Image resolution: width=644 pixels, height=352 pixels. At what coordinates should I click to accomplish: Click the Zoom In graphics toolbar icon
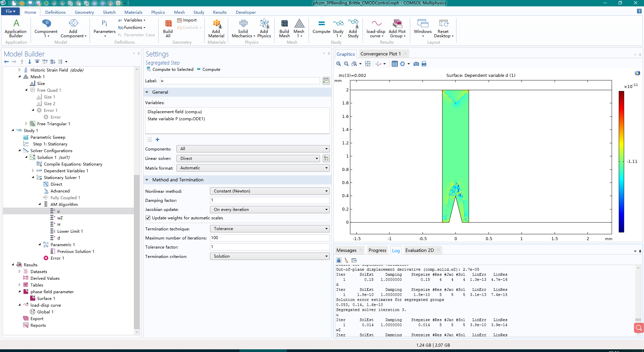pyautogui.click(x=339, y=64)
